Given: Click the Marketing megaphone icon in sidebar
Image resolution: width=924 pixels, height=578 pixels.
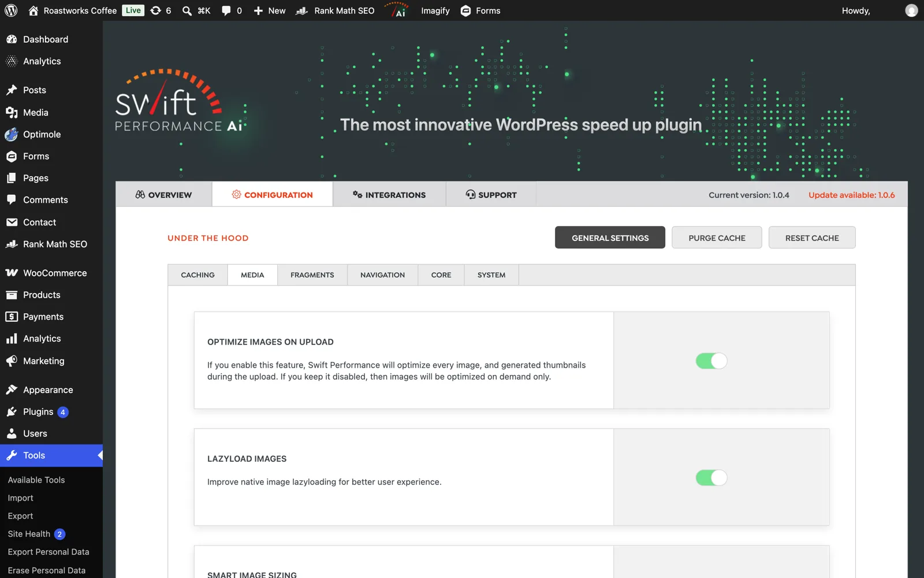Looking at the screenshot, I should (x=12, y=361).
